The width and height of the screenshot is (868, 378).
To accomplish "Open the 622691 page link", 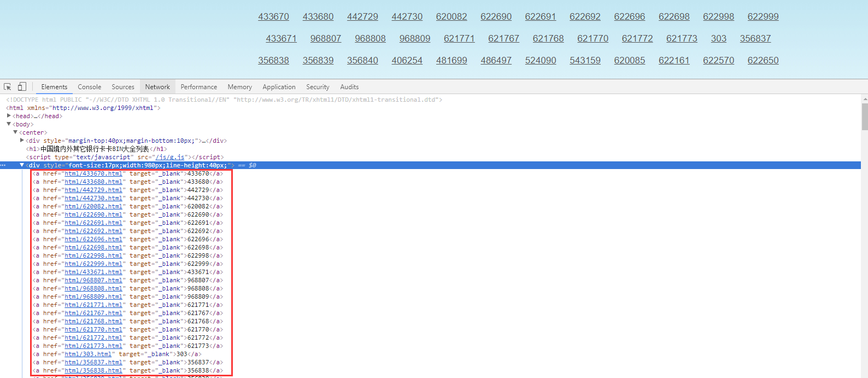I will coord(541,17).
